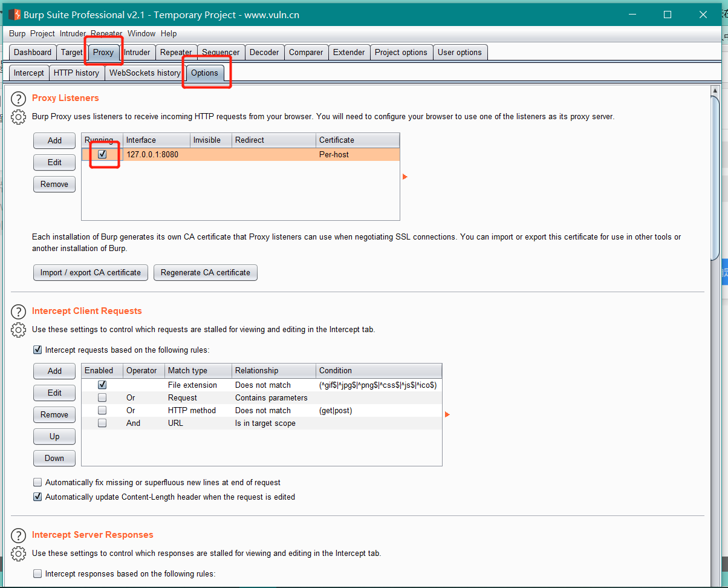This screenshot has height=588, width=728.
Task: Toggle Intercept requests based on following rules
Action: [37, 350]
